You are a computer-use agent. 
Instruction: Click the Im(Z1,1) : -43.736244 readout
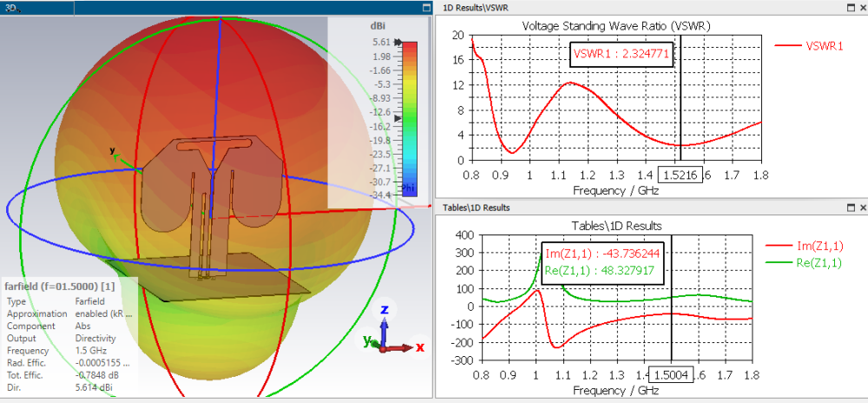point(602,253)
